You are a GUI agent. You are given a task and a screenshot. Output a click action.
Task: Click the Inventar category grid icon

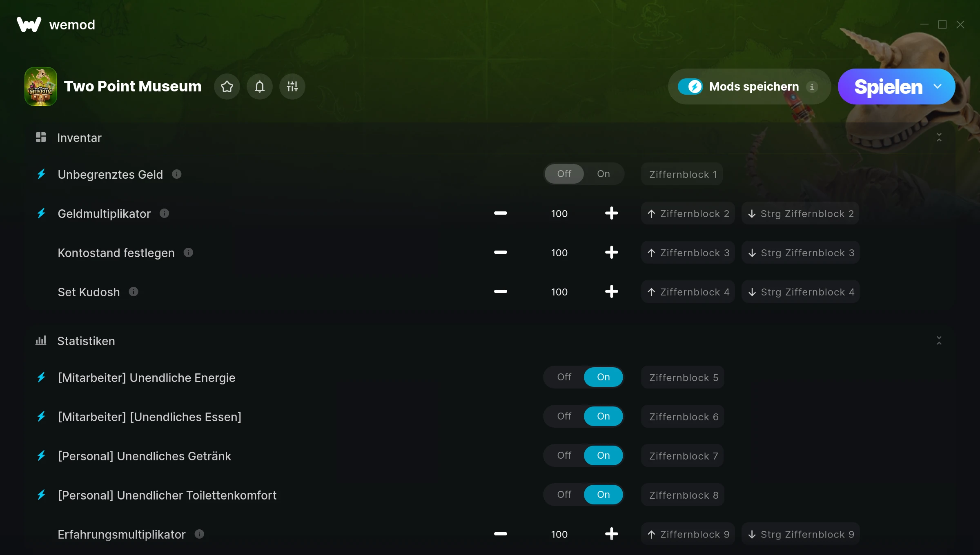point(41,138)
